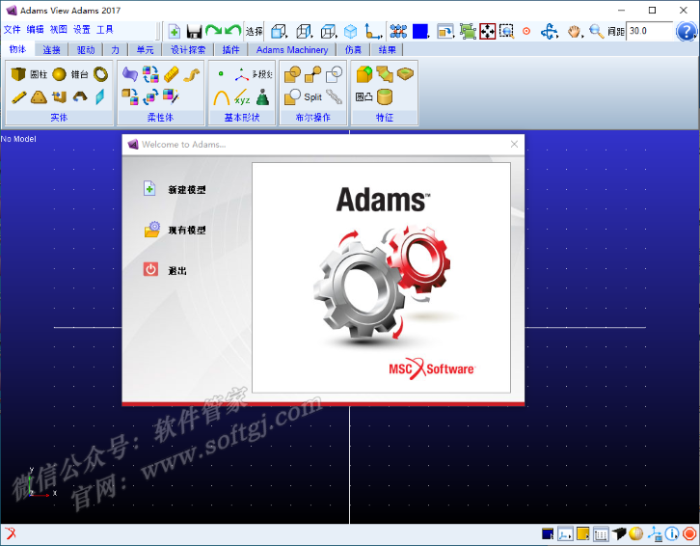Select the yellow arc curve tool
Viewport: 700px width, 546px height.
tap(221, 97)
